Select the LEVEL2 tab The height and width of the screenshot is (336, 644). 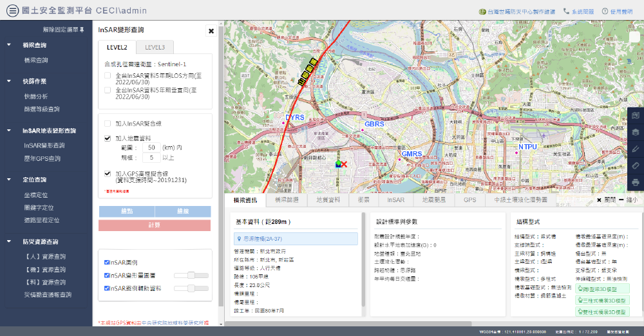point(117,47)
